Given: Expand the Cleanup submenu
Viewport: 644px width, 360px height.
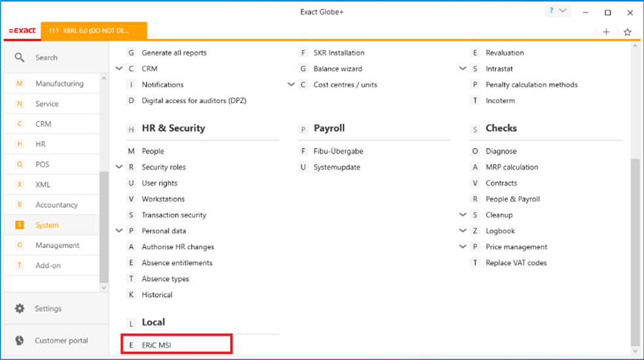Looking at the screenshot, I should [463, 215].
